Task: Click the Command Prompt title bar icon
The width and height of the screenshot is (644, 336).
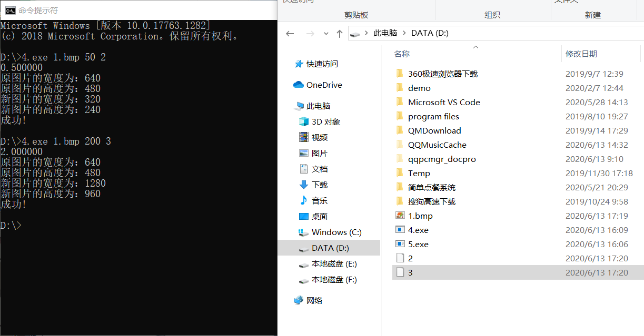Action: [9, 9]
